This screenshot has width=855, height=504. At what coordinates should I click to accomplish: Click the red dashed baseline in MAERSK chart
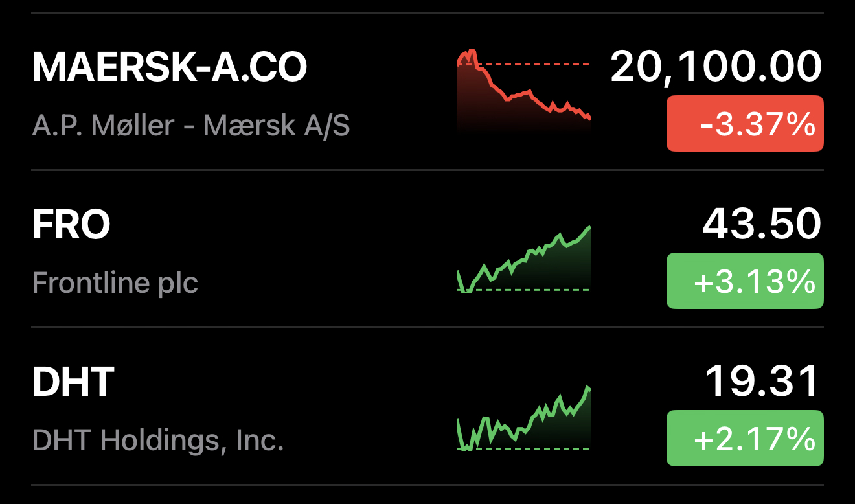point(523,65)
